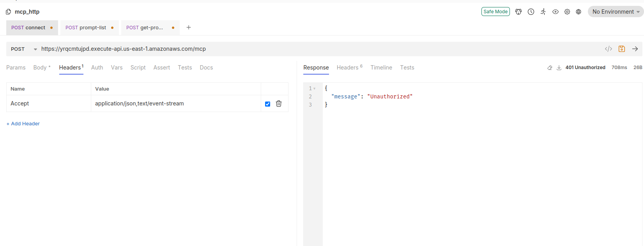The image size is (644, 246).
Task: Click line number 3 in response gutter
Action: pyautogui.click(x=310, y=105)
